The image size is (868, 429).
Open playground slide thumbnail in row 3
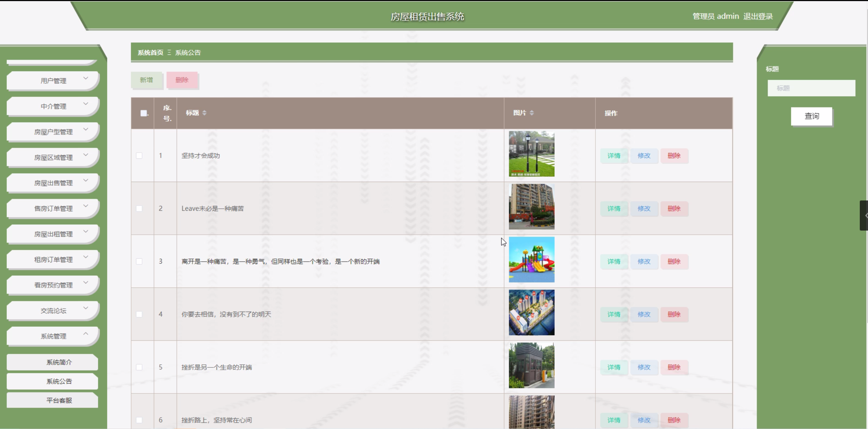coord(531,260)
